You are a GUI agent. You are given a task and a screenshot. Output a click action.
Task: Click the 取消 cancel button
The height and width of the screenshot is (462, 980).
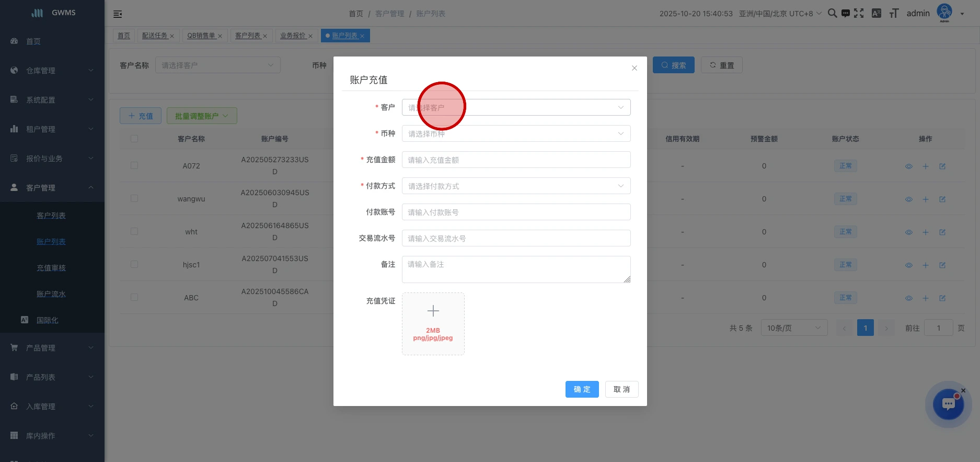click(621, 389)
